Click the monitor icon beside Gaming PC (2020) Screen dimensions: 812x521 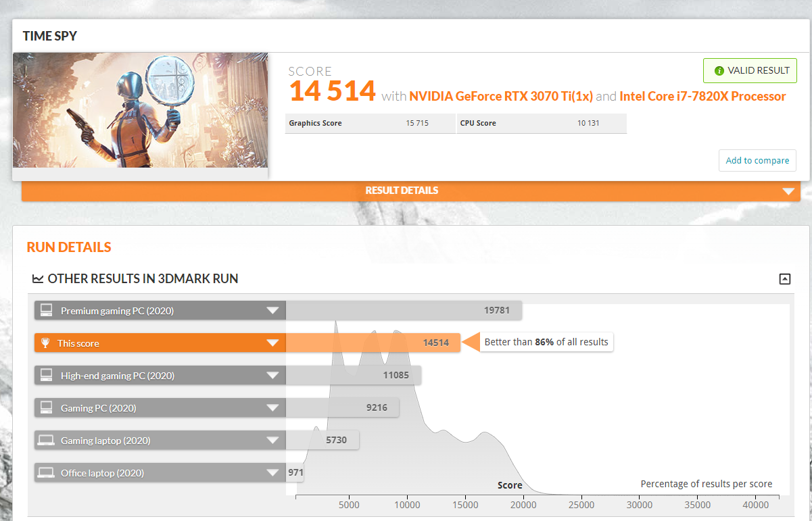pyautogui.click(x=46, y=408)
